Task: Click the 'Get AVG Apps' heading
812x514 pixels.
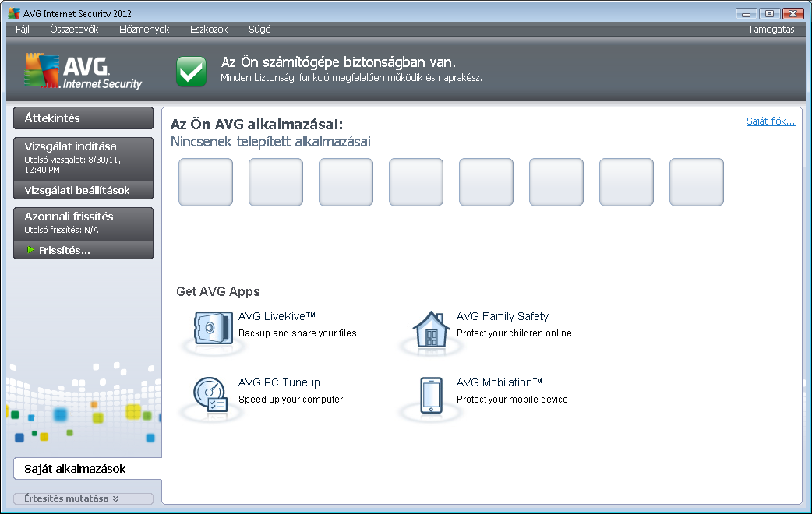Action: pyautogui.click(x=218, y=291)
